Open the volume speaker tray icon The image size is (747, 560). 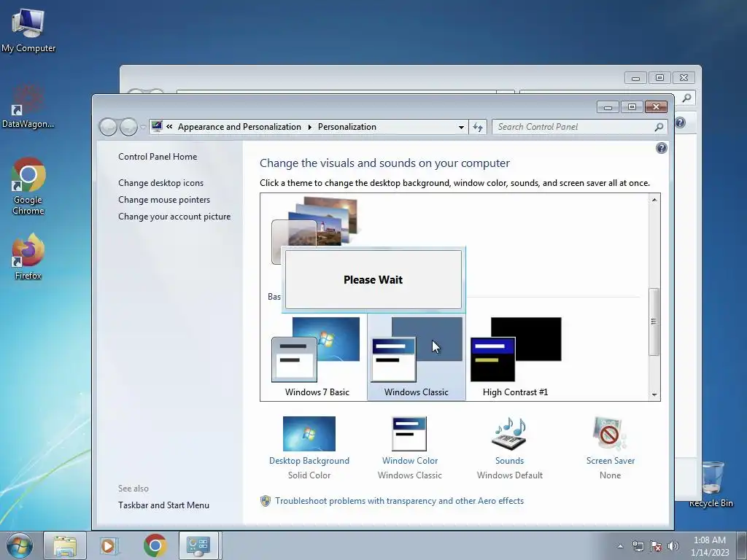click(x=673, y=546)
